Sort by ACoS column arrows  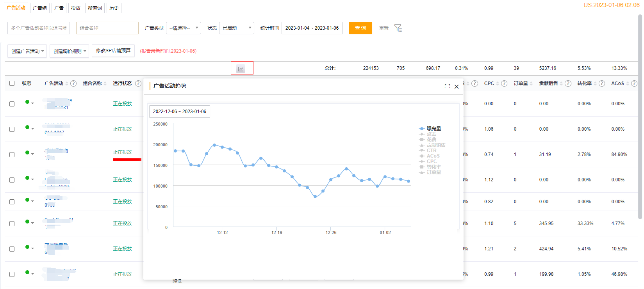click(x=628, y=83)
